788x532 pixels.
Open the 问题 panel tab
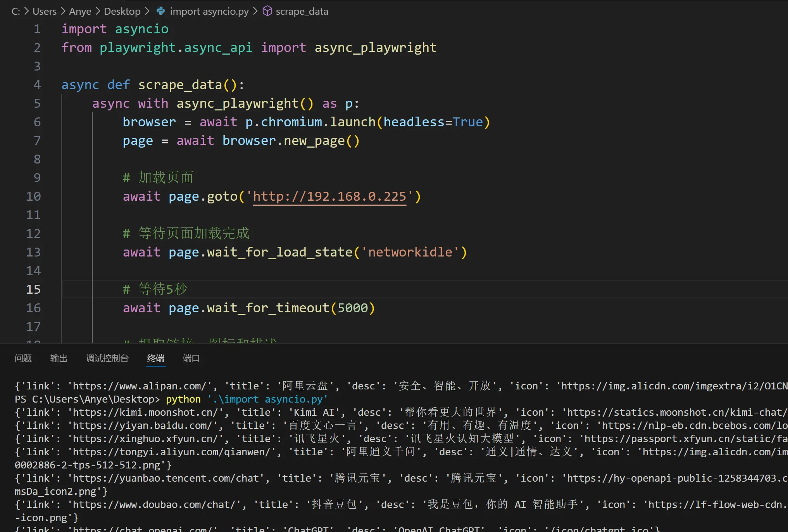tap(23, 358)
